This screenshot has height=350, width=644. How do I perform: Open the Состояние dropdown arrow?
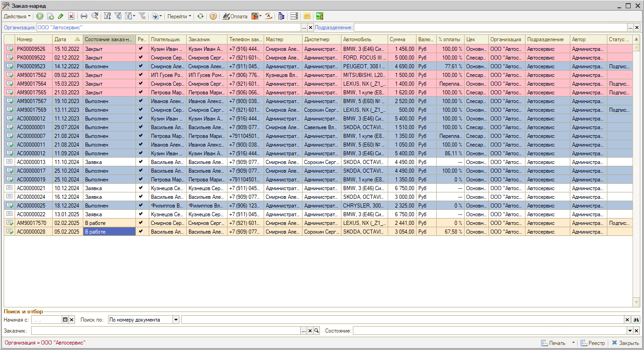pos(630,331)
